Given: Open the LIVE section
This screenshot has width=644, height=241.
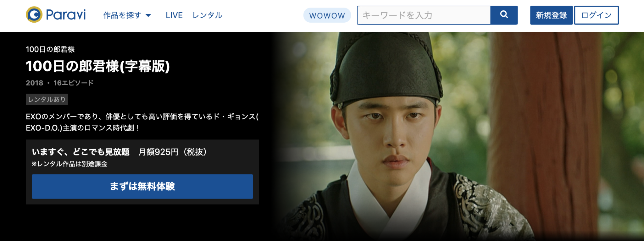Looking at the screenshot, I should coord(174,15).
